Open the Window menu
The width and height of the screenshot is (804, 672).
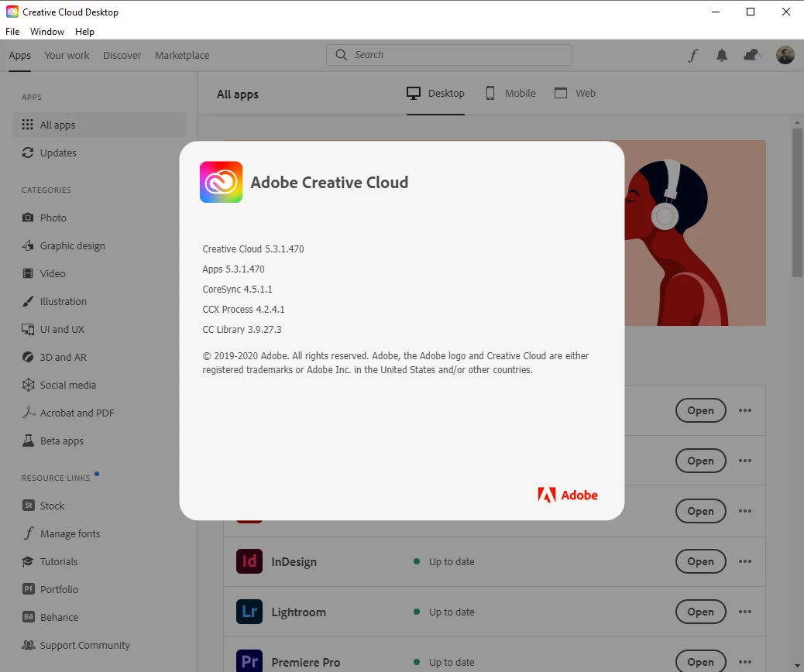(x=47, y=31)
